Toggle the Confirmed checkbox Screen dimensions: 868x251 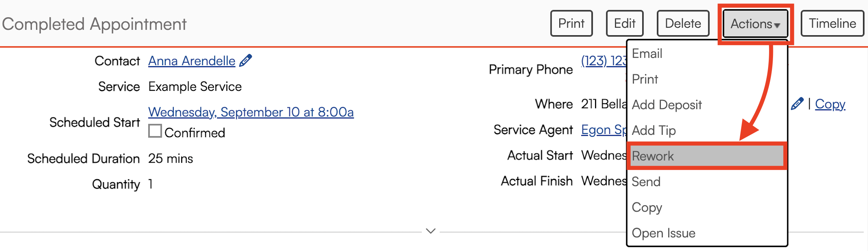point(155,131)
